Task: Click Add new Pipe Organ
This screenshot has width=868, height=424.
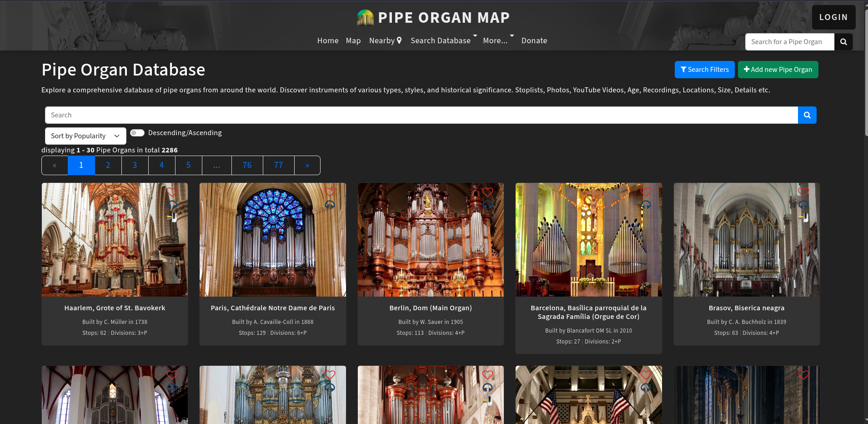Action: (778, 70)
